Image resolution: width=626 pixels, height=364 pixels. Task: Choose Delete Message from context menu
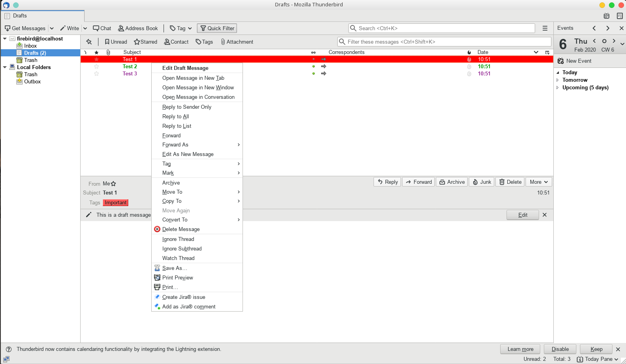[181, 229]
